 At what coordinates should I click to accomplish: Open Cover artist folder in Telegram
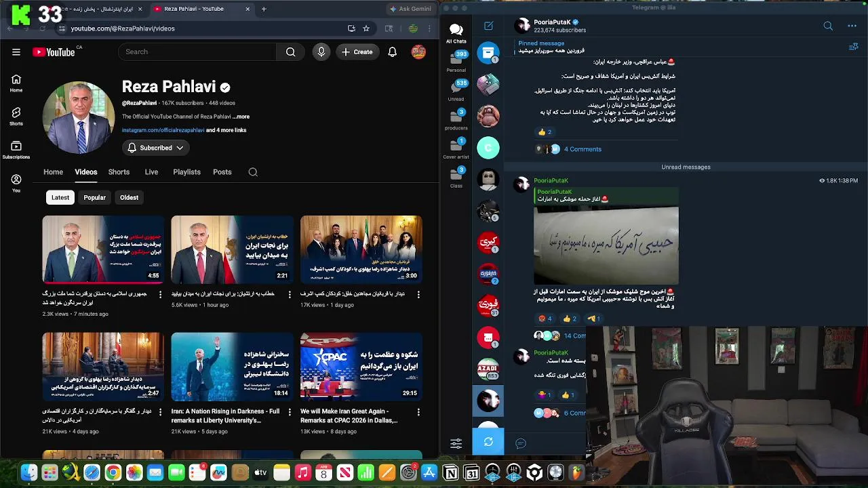click(x=456, y=148)
